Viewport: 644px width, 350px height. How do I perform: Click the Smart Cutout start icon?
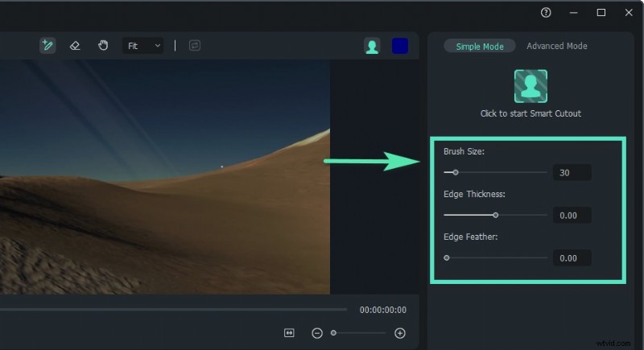530,86
